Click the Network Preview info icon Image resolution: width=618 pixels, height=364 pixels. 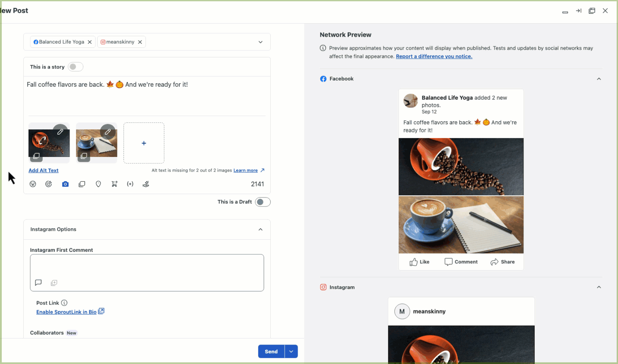pyautogui.click(x=323, y=48)
